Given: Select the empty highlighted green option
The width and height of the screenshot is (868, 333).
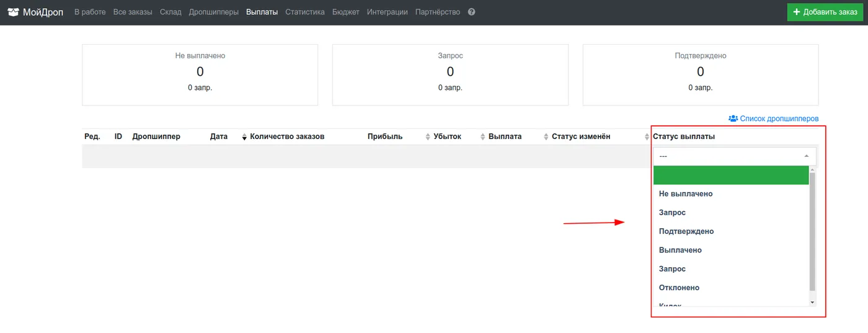Looking at the screenshot, I should point(732,175).
